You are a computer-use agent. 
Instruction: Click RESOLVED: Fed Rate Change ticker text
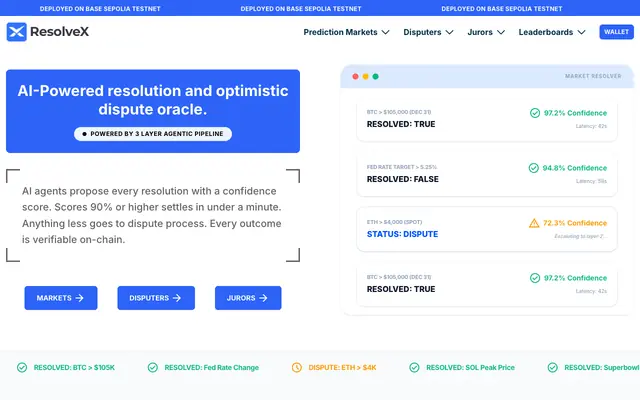click(x=211, y=367)
